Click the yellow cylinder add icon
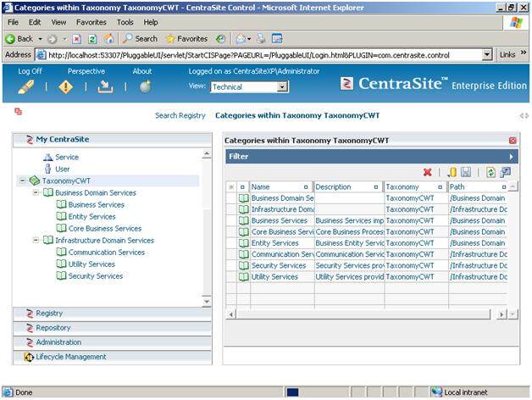The width and height of the screenshot is (532, 400). point(452,173)
